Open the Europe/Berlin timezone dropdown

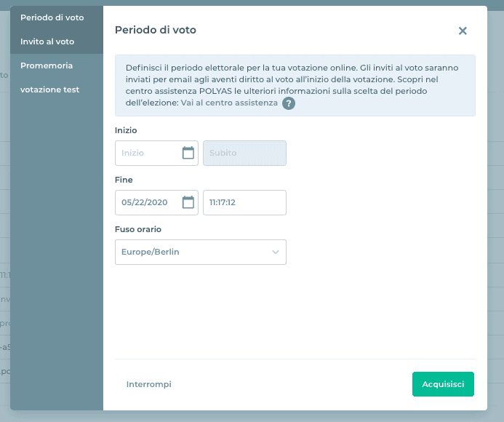pos(200,252)
